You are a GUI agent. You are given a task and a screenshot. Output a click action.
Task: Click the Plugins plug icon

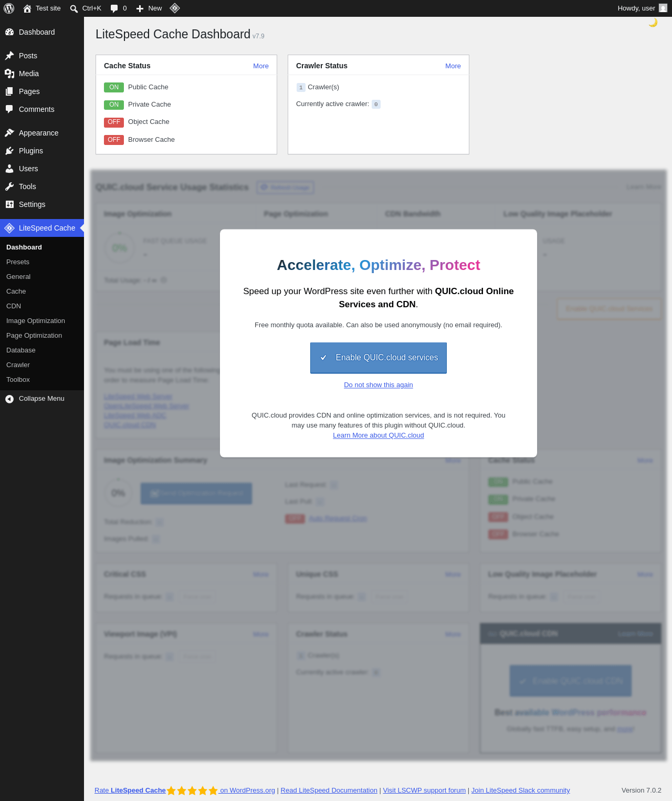[9, 151]
